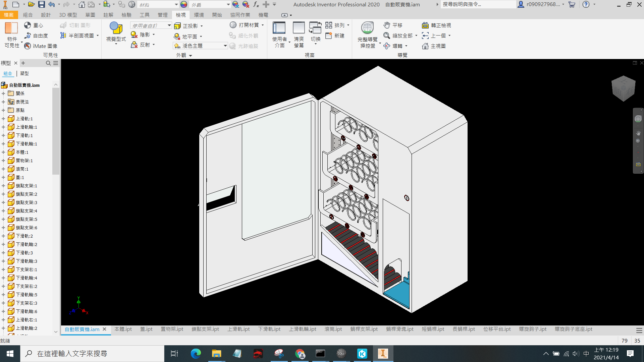Viewport: 644px width, 362px height.
Task: Expand the 外觀 panel dropdown arrow
Action: tap(191, 56)
